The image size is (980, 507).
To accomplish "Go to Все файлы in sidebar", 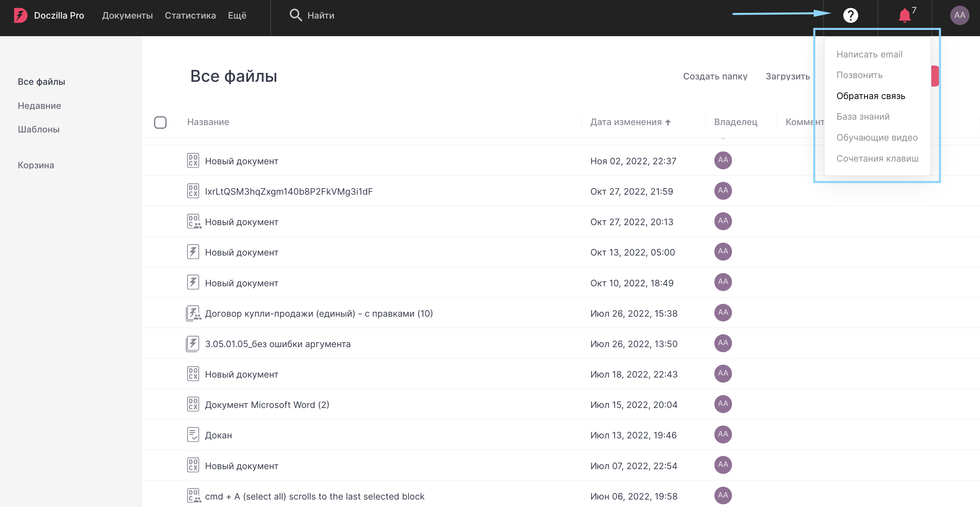I will (42, 81).
